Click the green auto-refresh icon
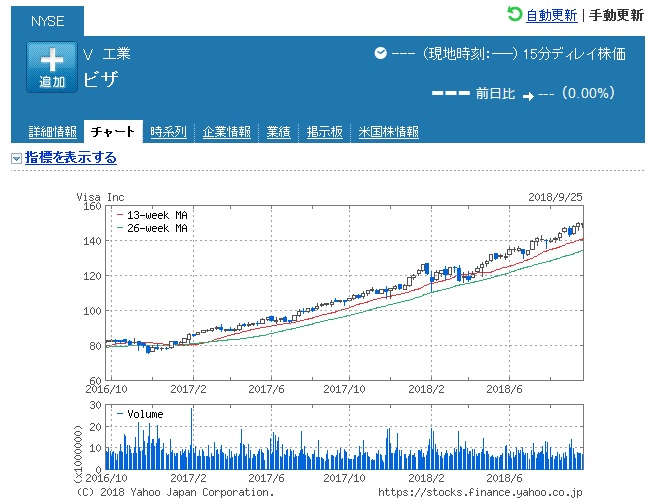652x504 pixels. (x=514, y=14)
